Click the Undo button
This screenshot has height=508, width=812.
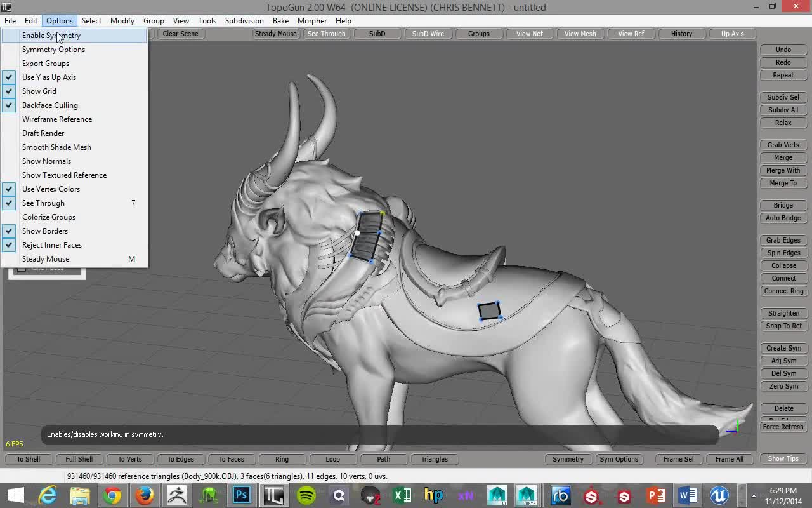783,50
